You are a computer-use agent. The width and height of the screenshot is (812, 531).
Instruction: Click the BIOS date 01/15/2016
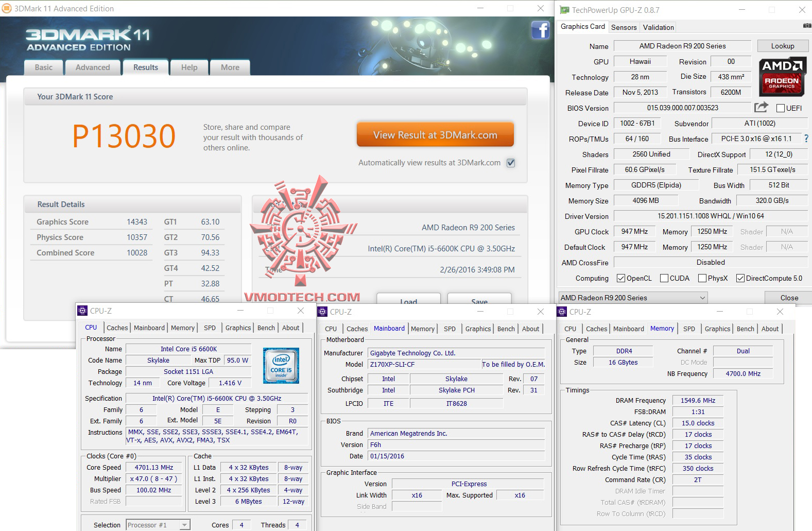pos(457,456)
